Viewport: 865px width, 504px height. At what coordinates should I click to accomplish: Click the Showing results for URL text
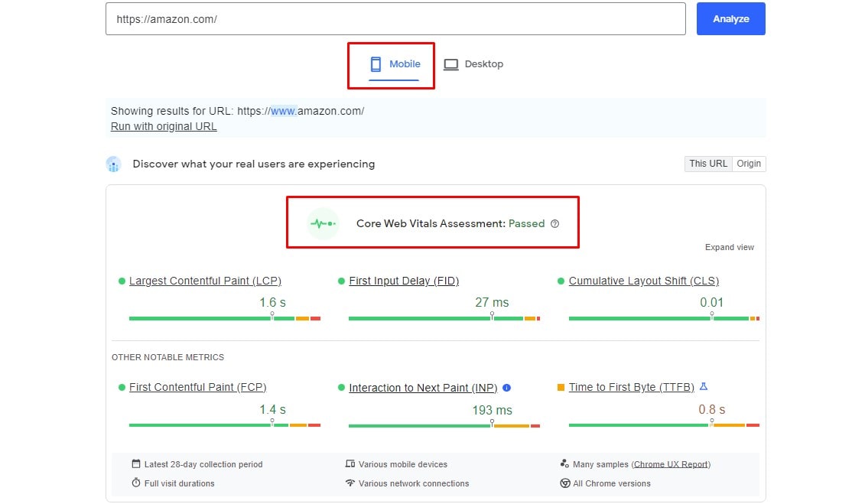coord(237,111)
